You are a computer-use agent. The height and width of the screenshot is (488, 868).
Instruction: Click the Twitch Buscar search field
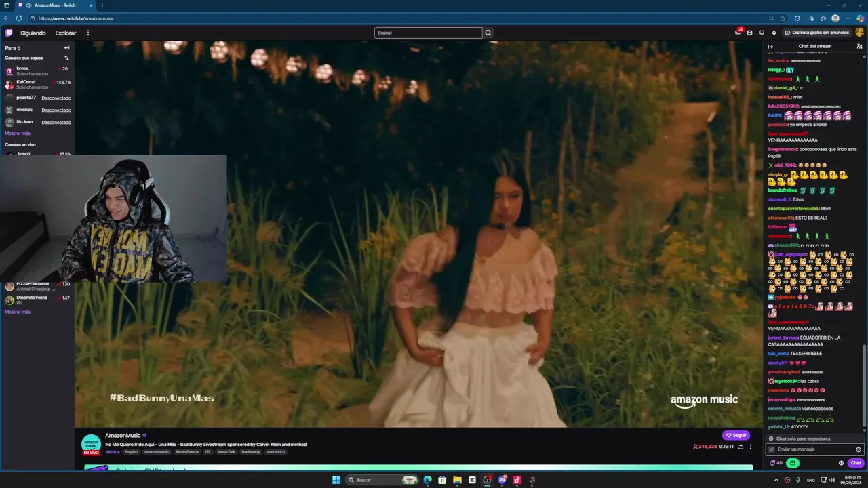(x=428, y=33)
